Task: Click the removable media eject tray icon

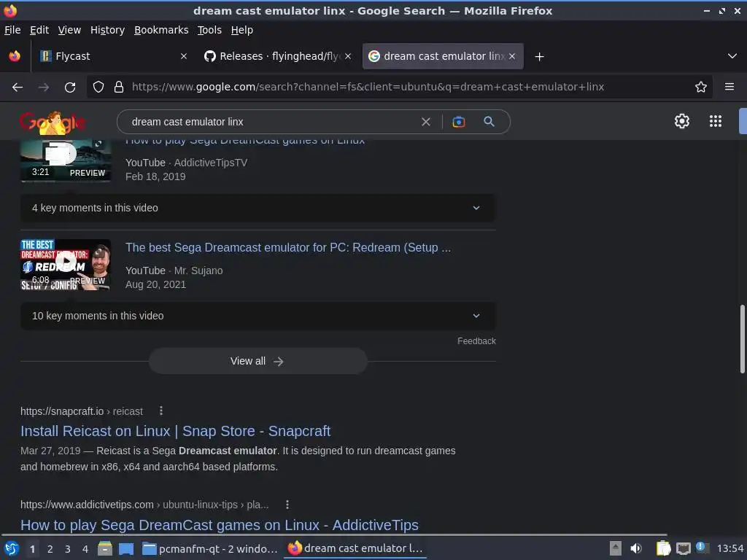Action: (616, 548)
